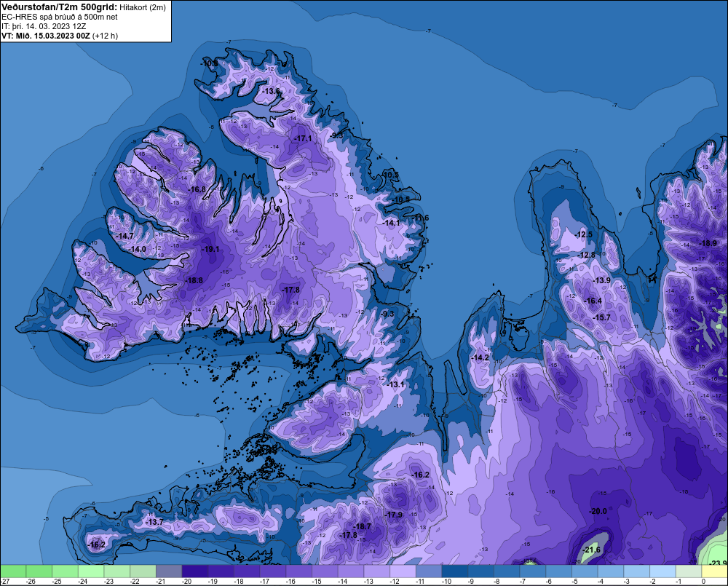Pick the legend swatch labeled -27

pos(13,571)
